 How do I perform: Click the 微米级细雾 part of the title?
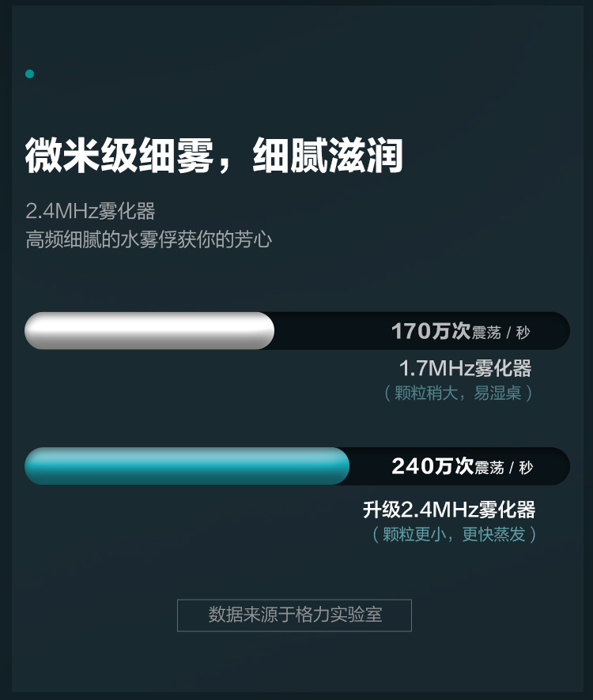pyautogui.click(x=119, y=156)
